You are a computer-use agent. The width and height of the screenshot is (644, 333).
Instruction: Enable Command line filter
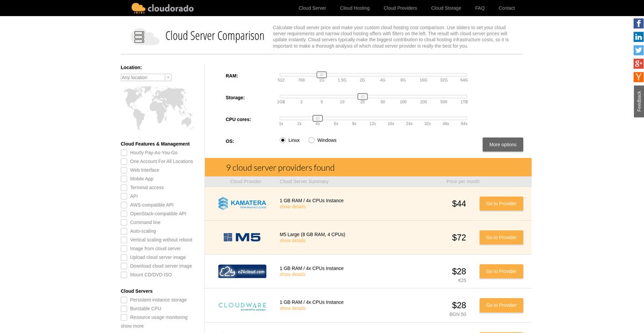tap(124, 222)
